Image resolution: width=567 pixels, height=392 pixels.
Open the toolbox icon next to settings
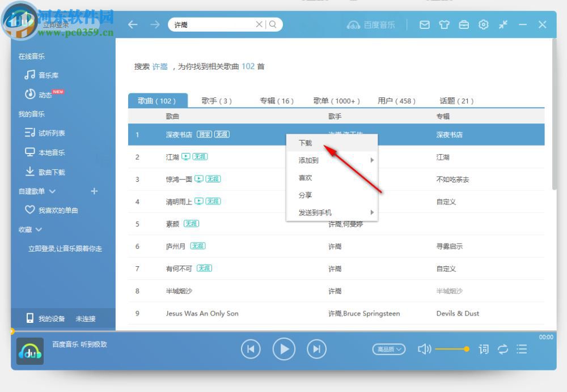pos(464,24)
